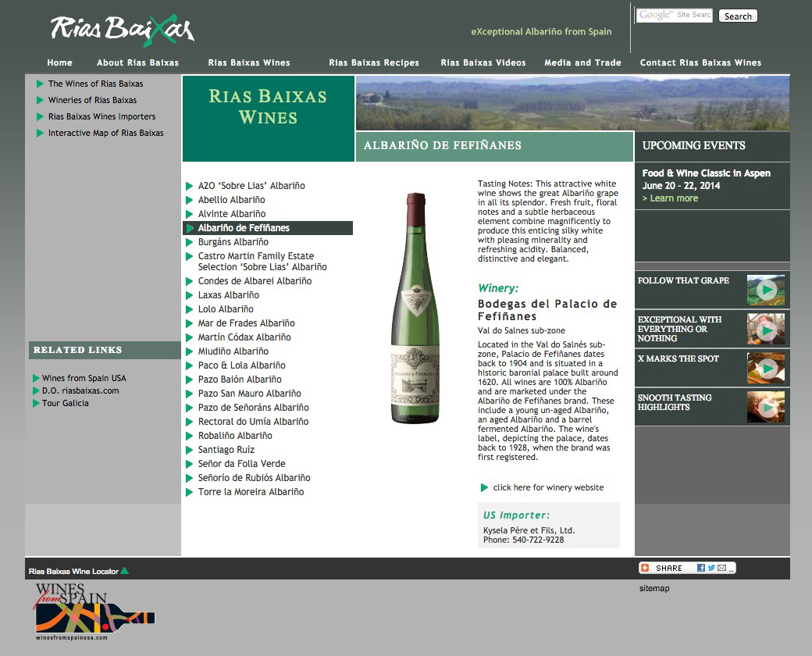Open Wineries of Rias Baixas link

[x=92, y=101]
